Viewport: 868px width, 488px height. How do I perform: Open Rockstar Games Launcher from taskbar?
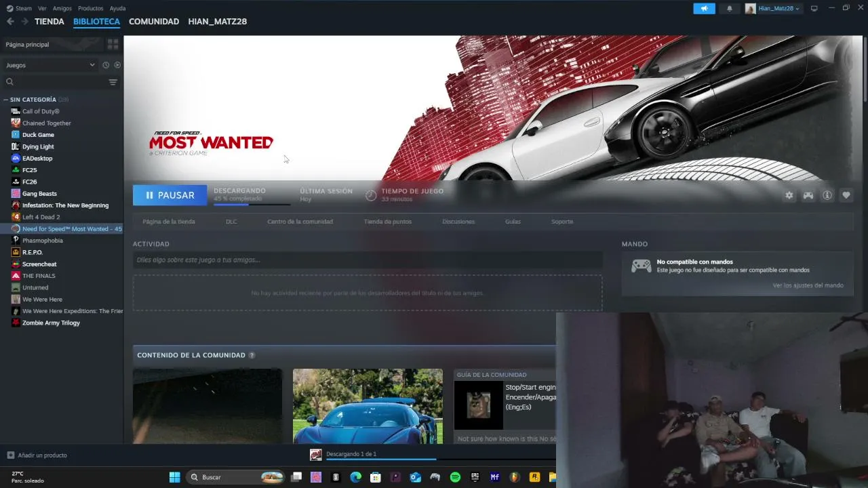tap(534, 477)
